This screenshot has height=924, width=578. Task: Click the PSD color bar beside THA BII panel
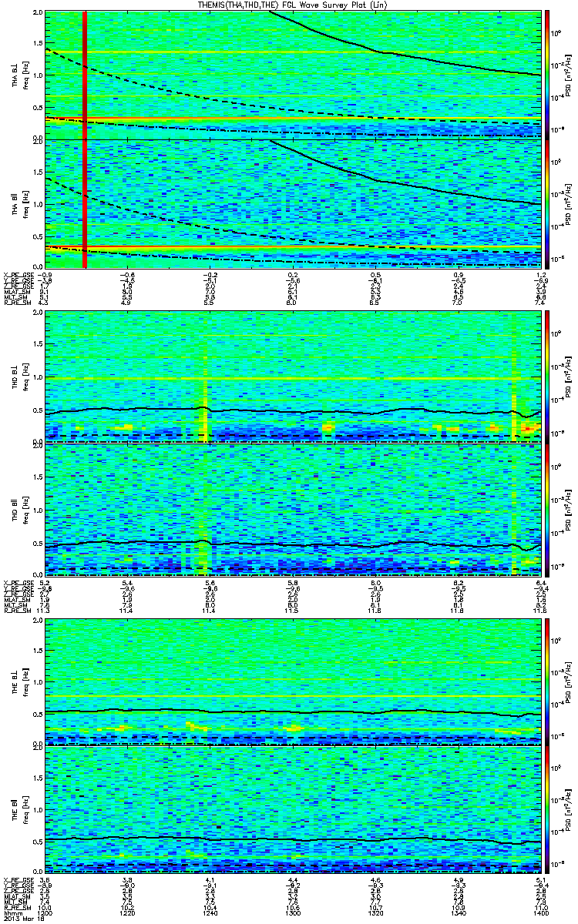548,204
